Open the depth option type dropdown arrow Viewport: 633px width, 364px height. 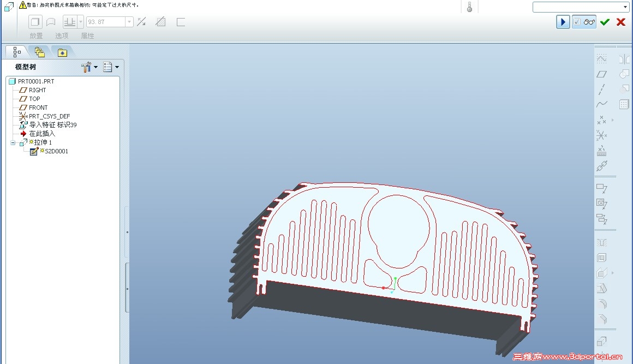[x=81, y=22]
